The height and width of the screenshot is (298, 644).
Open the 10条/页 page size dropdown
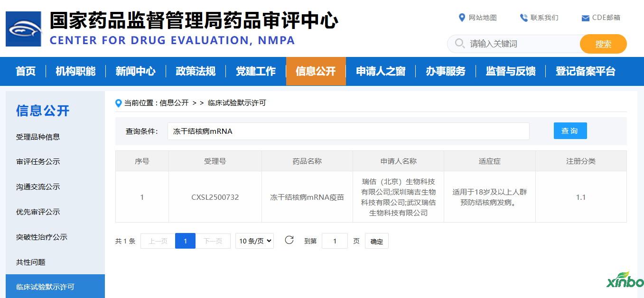pyautogui.click(x=254, y=241)
